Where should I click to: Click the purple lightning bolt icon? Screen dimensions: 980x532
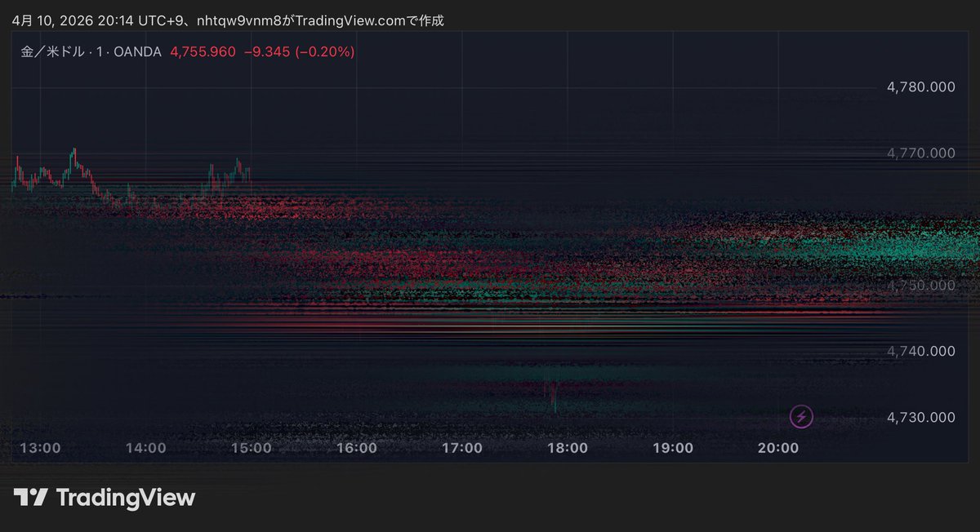click(802, 417)
